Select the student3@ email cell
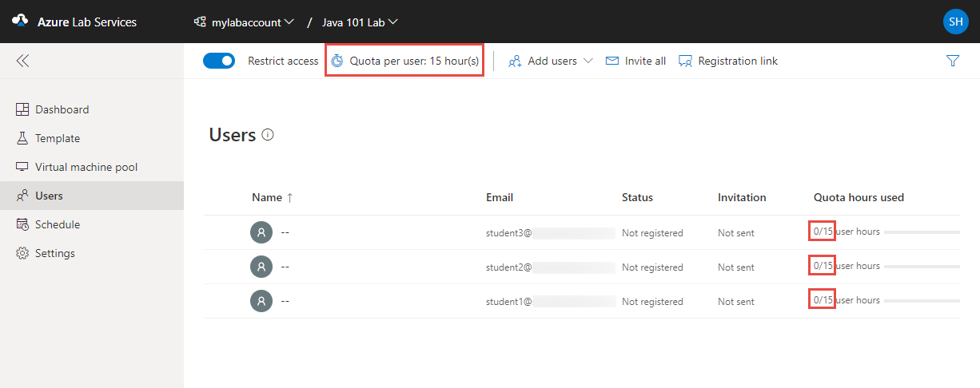 (551, 233)
